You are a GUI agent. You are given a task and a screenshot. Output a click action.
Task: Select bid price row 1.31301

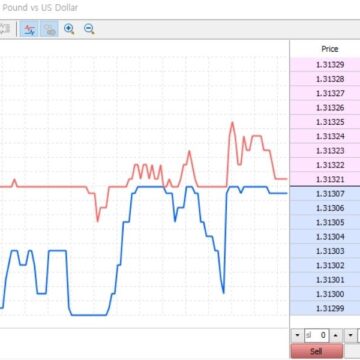point(325,280)
